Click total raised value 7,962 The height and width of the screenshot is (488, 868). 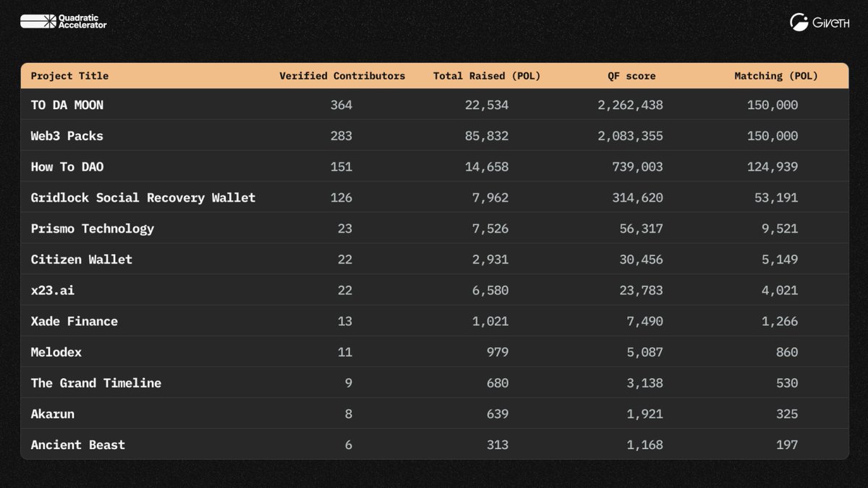click(490, 197)
